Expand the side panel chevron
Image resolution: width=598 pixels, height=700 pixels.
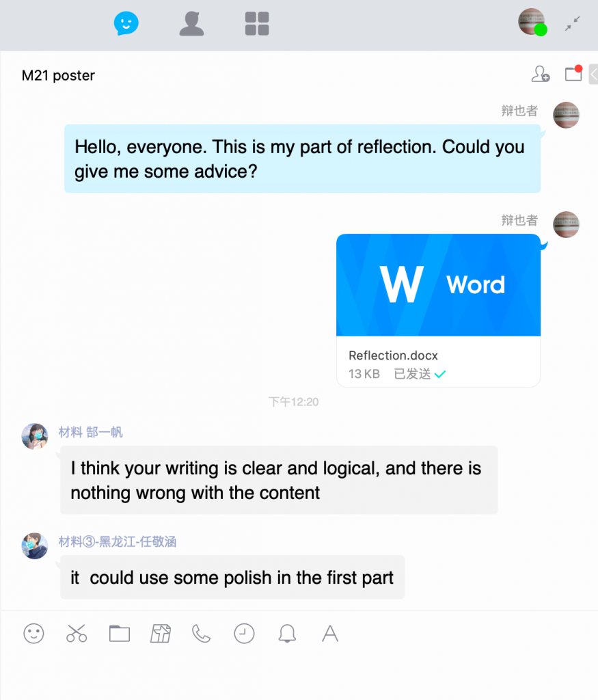(x=593, y=74)
